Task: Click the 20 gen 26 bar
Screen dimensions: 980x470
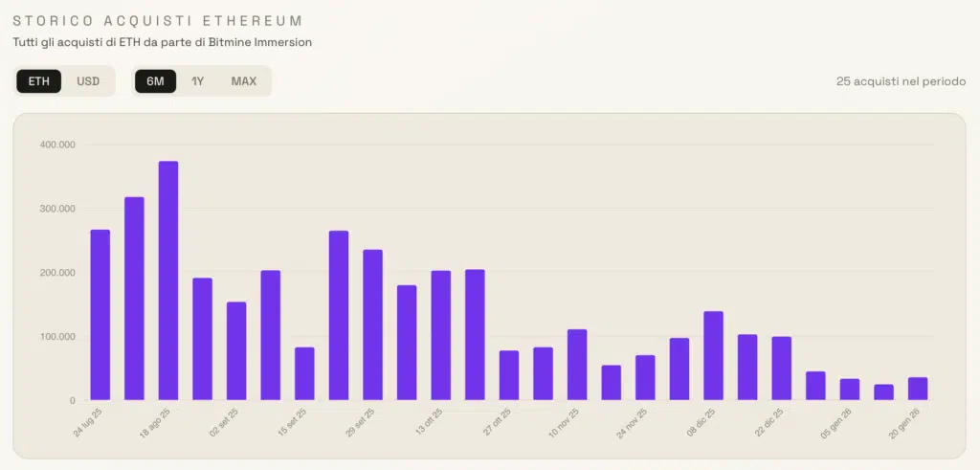Action: 918,389
